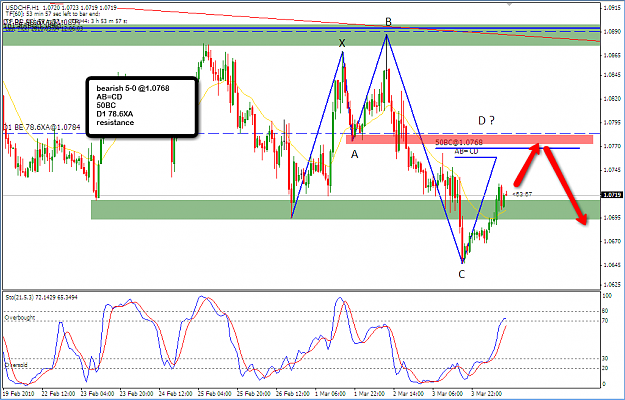
Task: Click the 1.0820 price axis label
Action: coord(611,98)
